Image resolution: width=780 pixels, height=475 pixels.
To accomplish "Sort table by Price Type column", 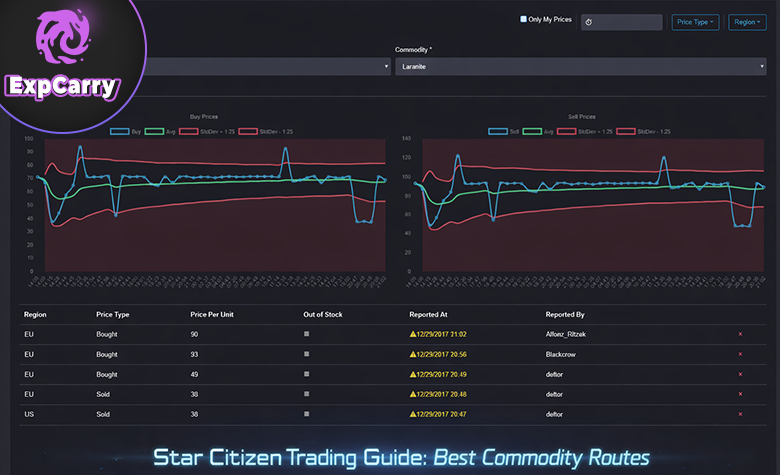I will click(x=112, y=314).
